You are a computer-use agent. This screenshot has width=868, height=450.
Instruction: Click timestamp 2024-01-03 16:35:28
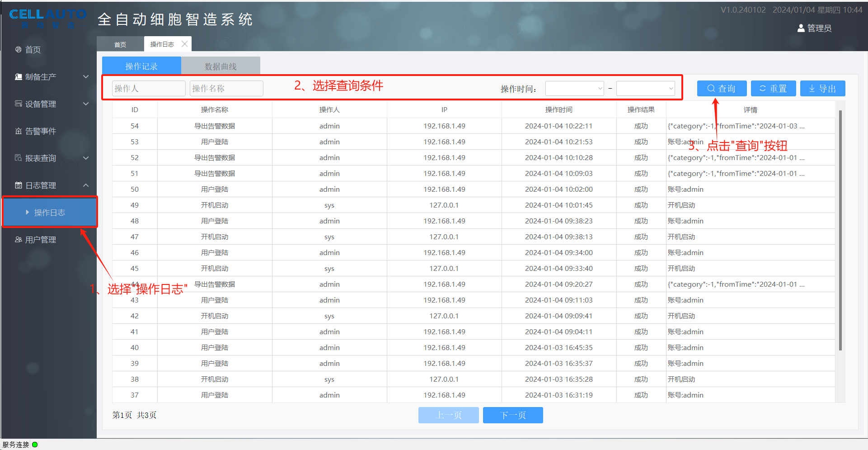click(x=559, y=379)
